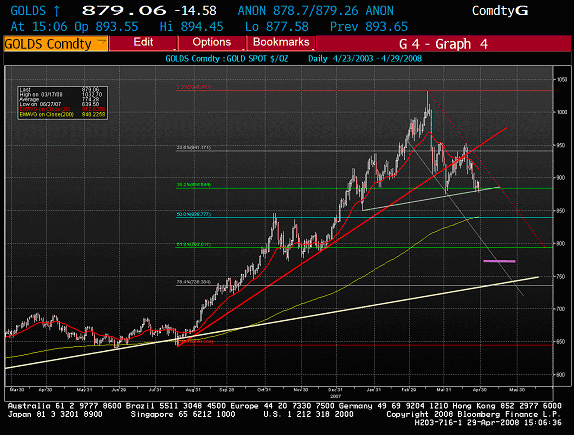Click the red 'EMAVG on Close(20)' legend entry
Viewport: 574px width, 435px height.
pos(62,109)
